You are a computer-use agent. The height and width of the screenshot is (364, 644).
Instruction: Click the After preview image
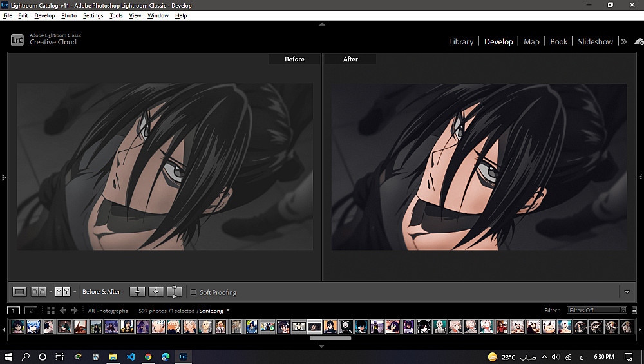[479, 167]
